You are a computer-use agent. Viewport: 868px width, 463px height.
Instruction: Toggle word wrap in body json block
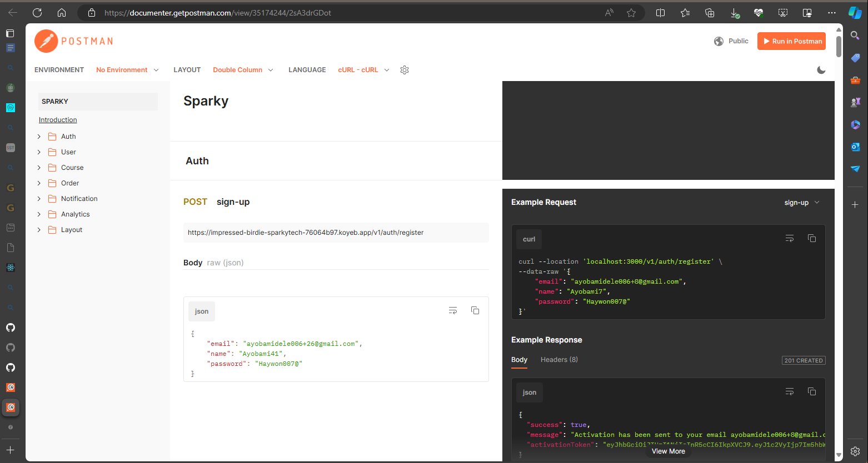[453, 310]
